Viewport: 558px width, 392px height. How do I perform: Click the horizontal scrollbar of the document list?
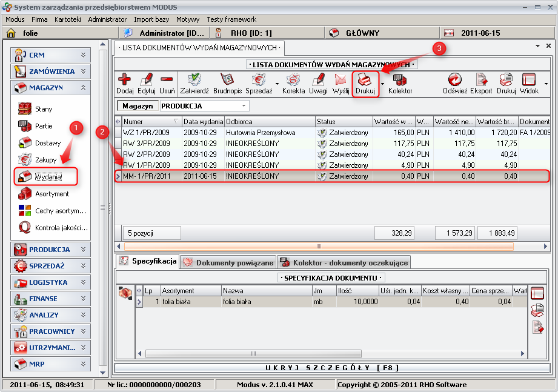pos(318,247)
